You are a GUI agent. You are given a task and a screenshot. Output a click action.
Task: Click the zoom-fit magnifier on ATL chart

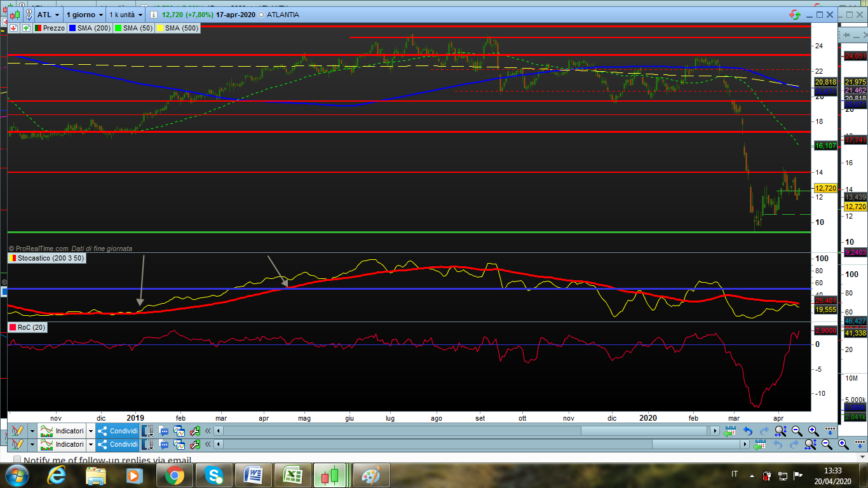[780, 430]
